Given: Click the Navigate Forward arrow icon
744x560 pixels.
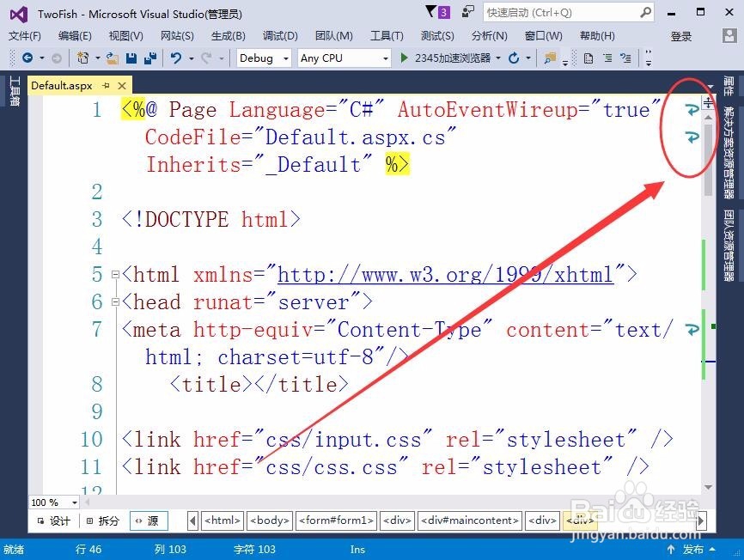Looking at the screenshot, I should (x=56, y=58).
